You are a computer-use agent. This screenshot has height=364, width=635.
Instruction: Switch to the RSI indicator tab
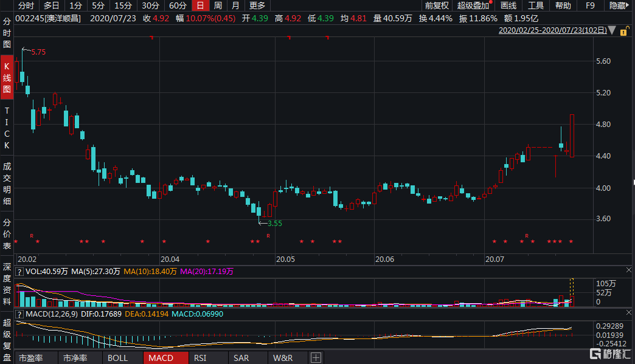[200, 357]
